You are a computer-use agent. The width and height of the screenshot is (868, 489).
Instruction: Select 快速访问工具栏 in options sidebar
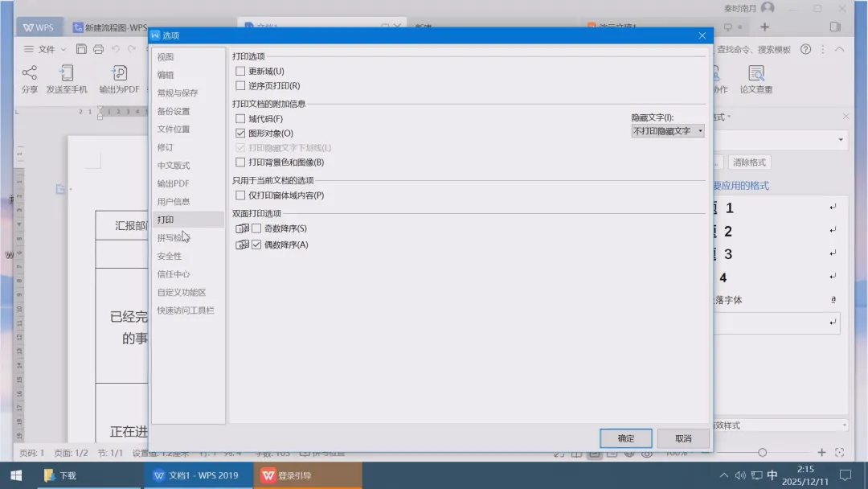188,310
